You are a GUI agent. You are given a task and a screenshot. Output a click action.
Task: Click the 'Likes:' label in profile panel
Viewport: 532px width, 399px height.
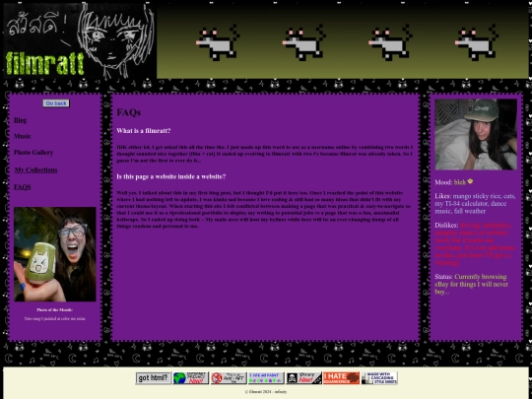coord(443,196)
